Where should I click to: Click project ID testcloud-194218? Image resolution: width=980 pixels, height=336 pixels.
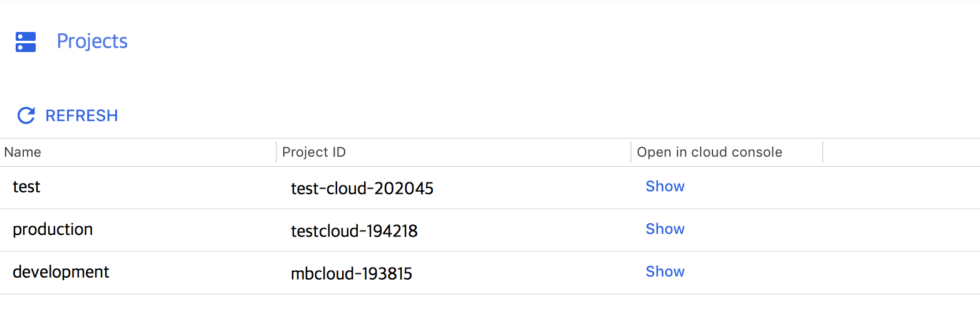click(354, 231)
